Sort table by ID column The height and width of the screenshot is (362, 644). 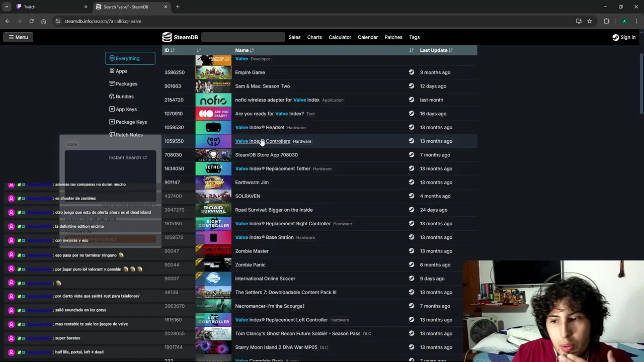click(x=170, y=50)
